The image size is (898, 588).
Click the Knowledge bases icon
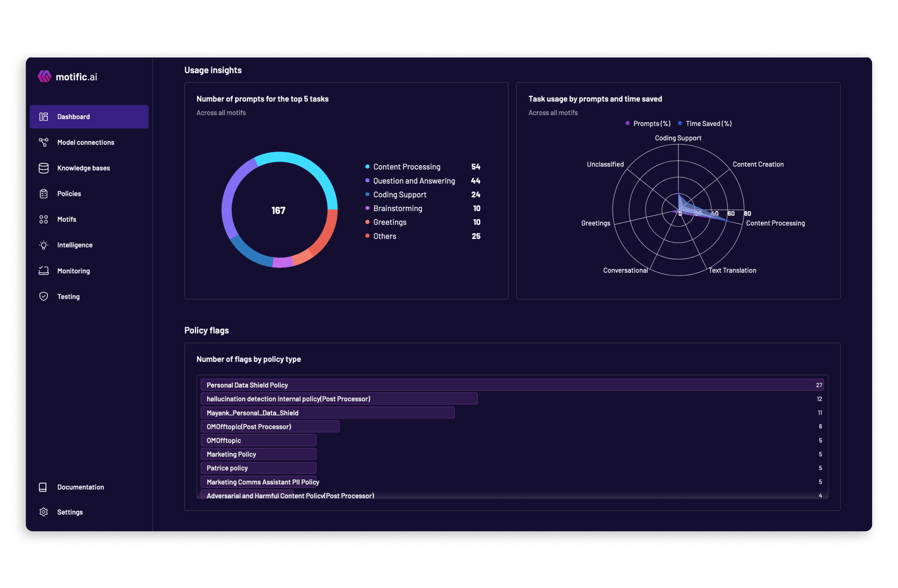43,168
